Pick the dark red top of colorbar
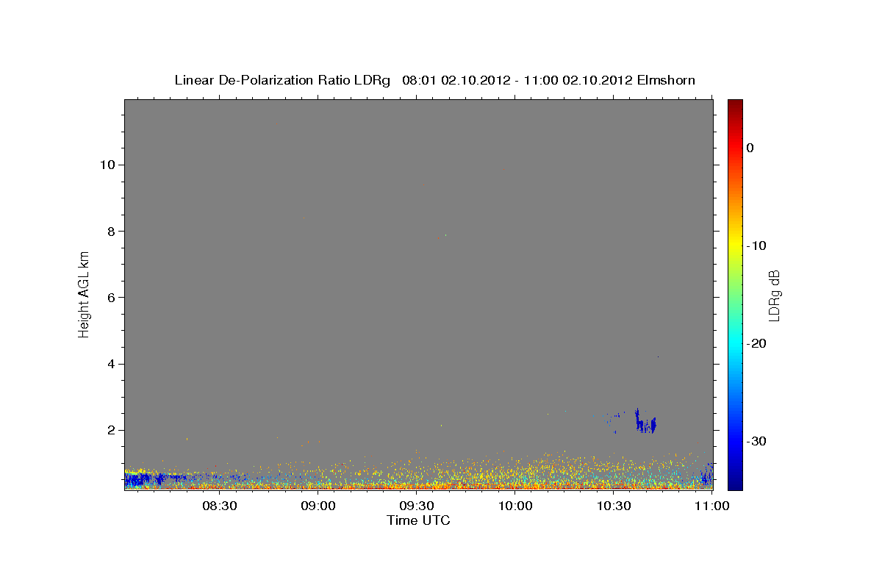Image resolution: width=882 pixels, height=588 pixels. coord(735,104)
